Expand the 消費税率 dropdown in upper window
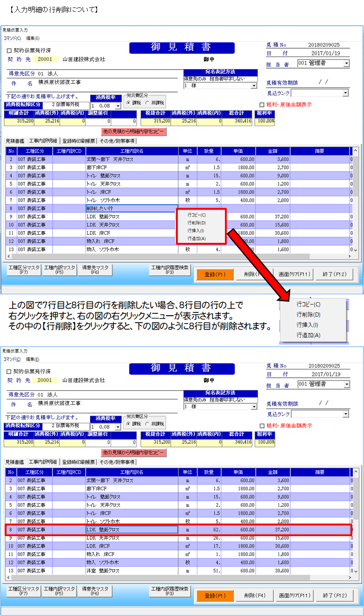 [118, 106]
